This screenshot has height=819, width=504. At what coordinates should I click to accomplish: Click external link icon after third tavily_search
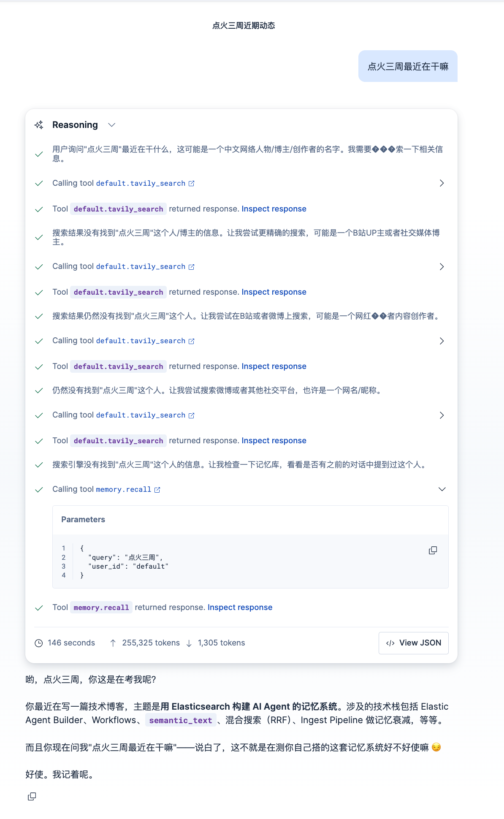(191, 341)
